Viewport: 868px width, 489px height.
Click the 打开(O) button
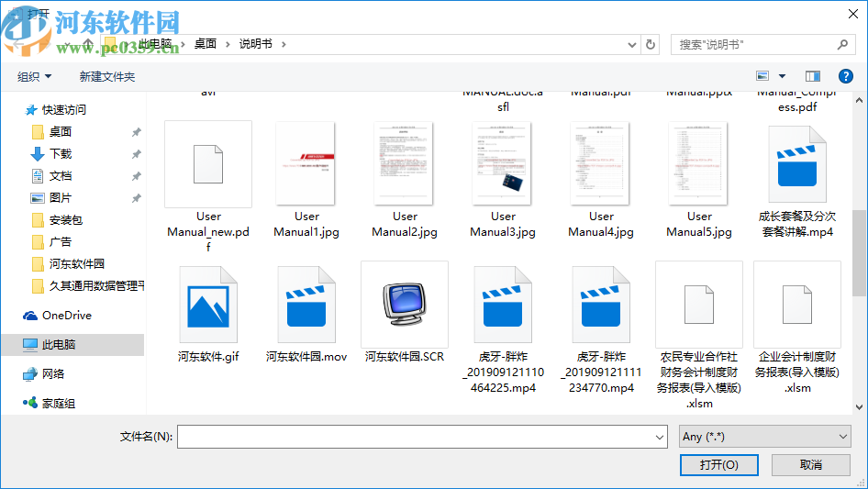[x=719, y=464]
